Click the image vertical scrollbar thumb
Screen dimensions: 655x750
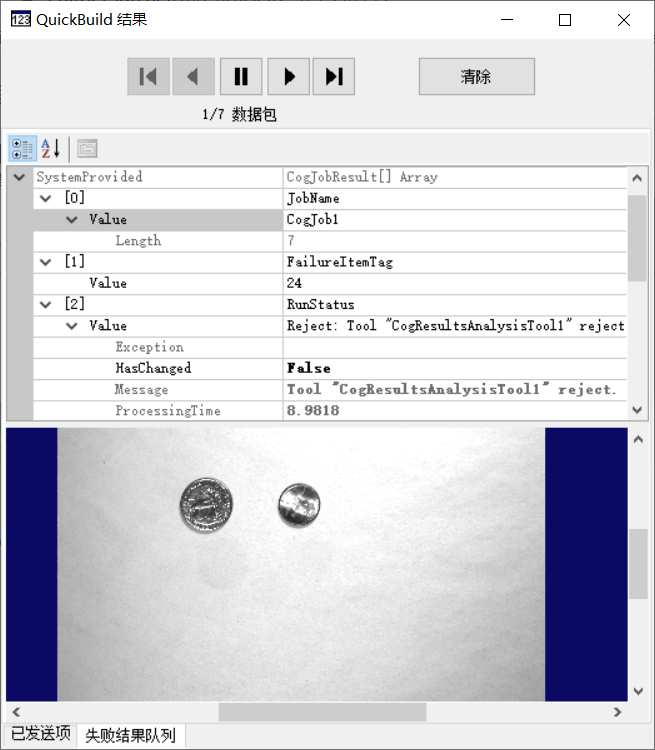point(638,563)
